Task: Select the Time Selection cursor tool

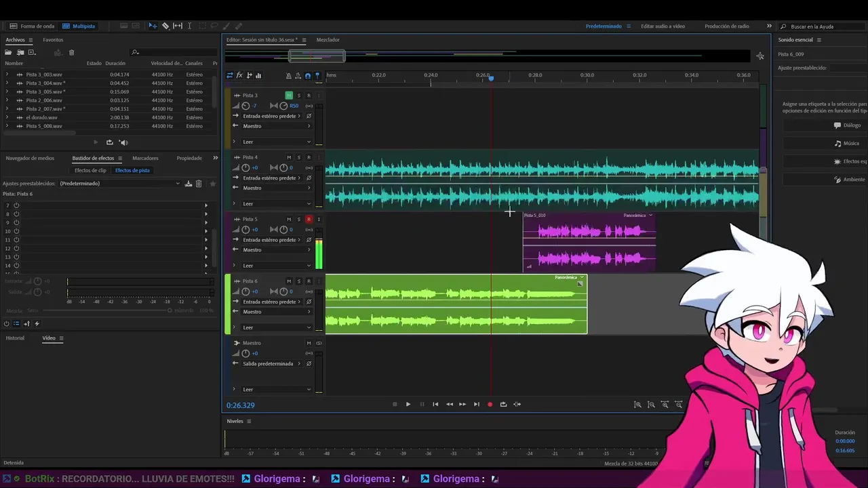Action: pyautogui.click(x=189, y=26)
